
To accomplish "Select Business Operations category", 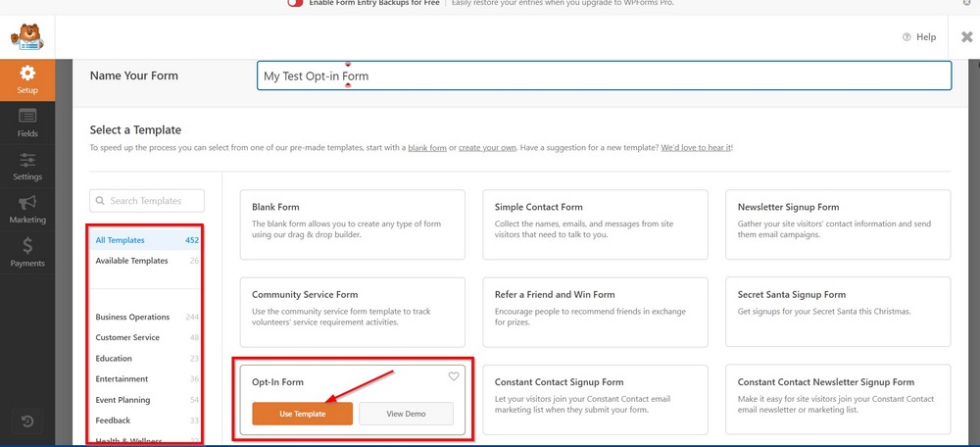I will tap(147, 317).
